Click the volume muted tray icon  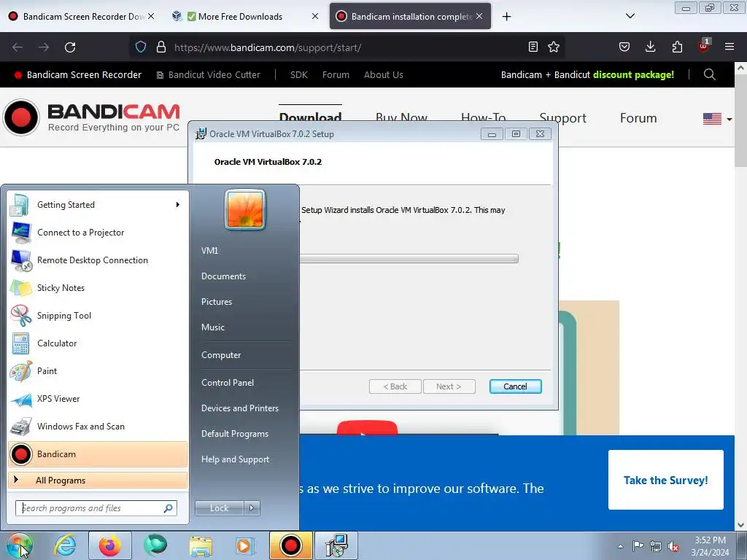673,547
